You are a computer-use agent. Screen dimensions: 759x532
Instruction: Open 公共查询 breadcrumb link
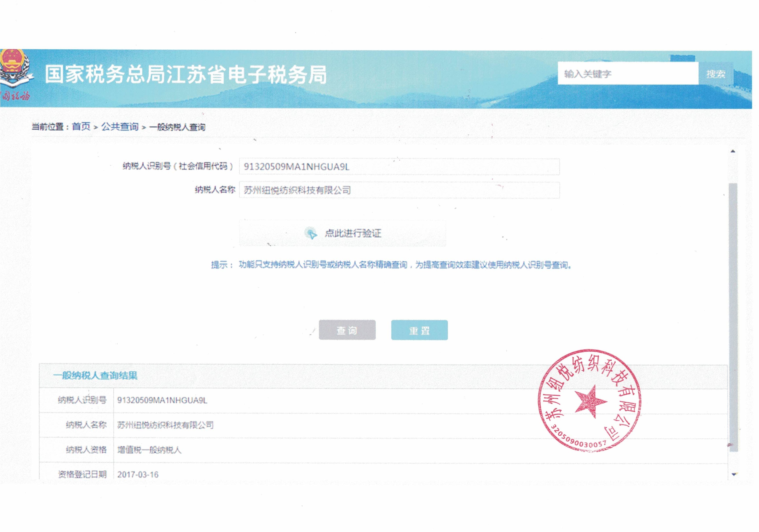click(x=120, y=126)
